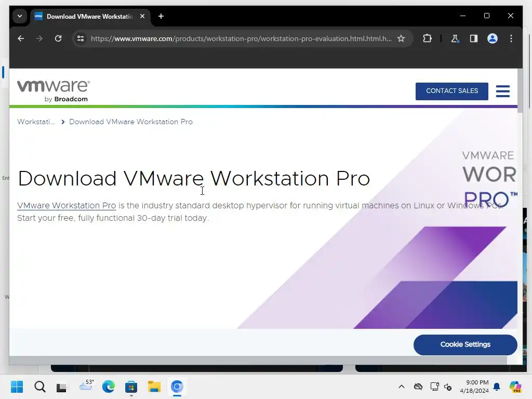Click the VMware by Broadcom logo

(x=54, y=91)
